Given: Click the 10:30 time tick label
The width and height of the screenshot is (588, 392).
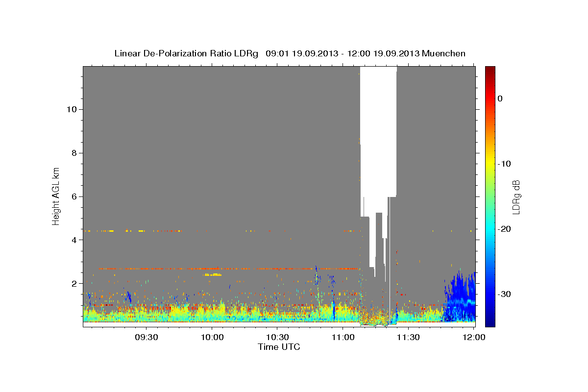Looking at the screenshot, I should coord(277,337).
